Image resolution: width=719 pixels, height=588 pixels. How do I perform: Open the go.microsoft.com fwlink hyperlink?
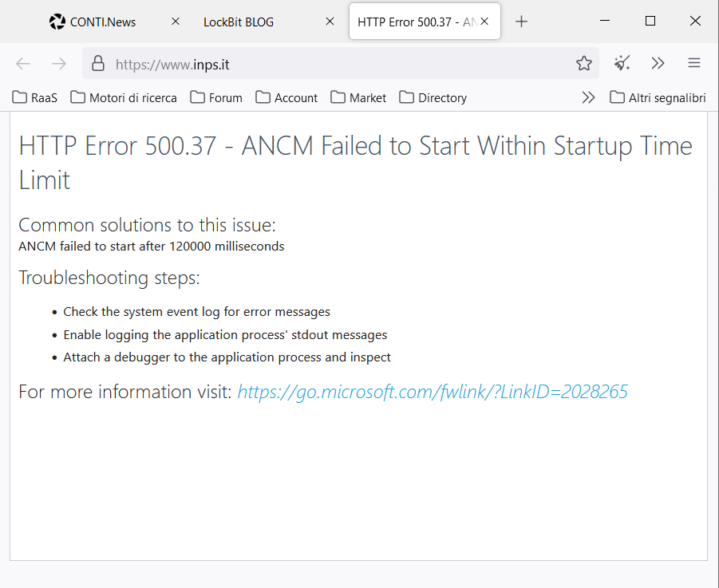(433, 392)
